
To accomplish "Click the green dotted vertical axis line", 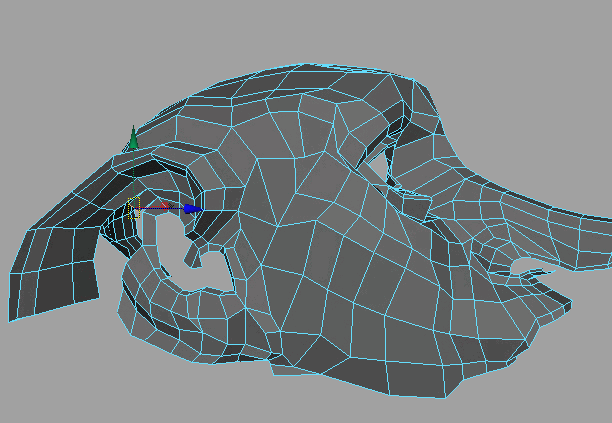I will (132, 175).
